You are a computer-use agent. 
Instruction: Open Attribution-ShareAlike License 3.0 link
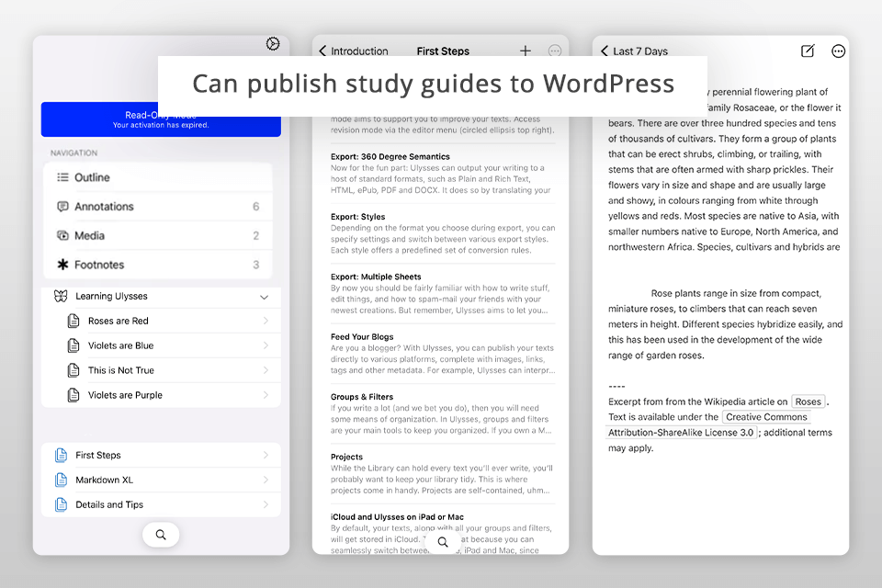[x=681, y=433]
